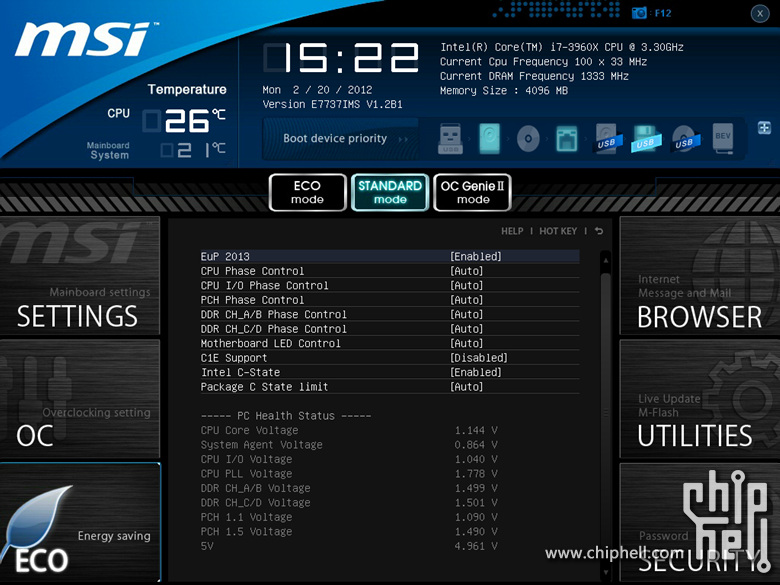Change CPU I/O Phase Control [Auto] value

coord(467,285)
